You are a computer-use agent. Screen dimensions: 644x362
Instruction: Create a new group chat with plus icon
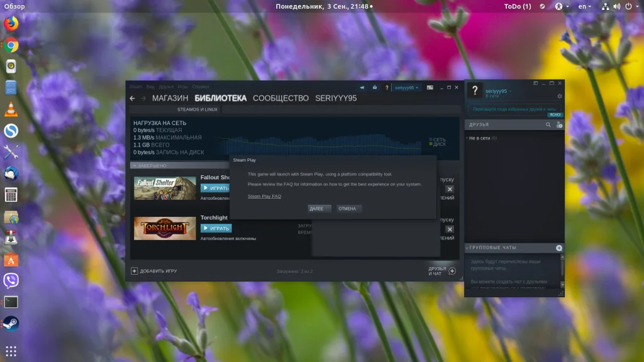coord(559,248)
